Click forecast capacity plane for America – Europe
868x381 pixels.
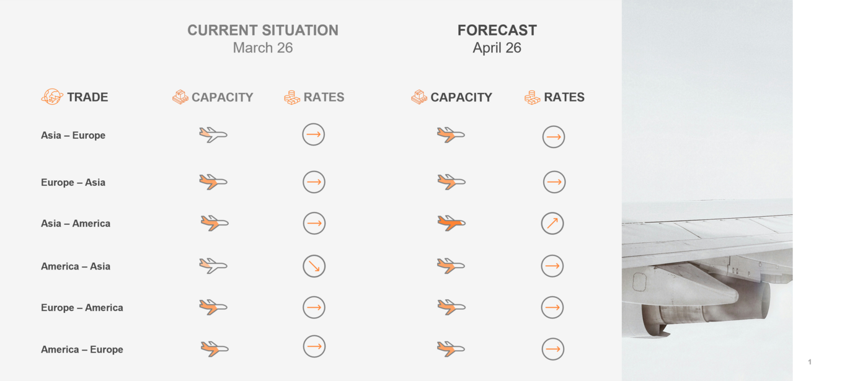451,349
